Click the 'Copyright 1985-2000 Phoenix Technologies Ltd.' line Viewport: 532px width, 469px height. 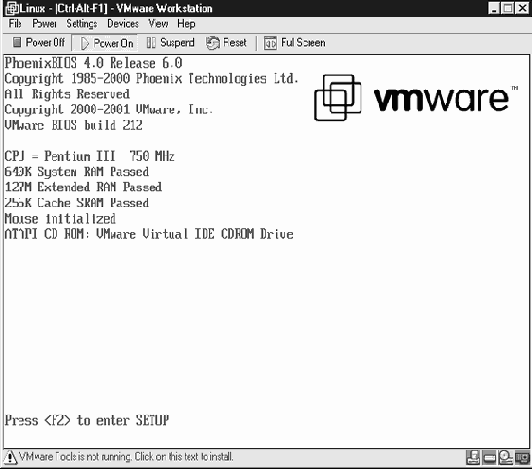[151, 79]
